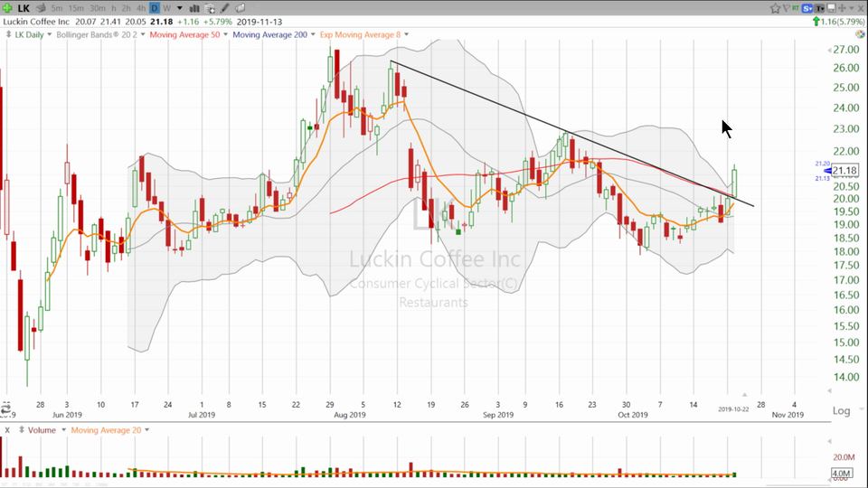Click the flag icon

pos(786,8)
